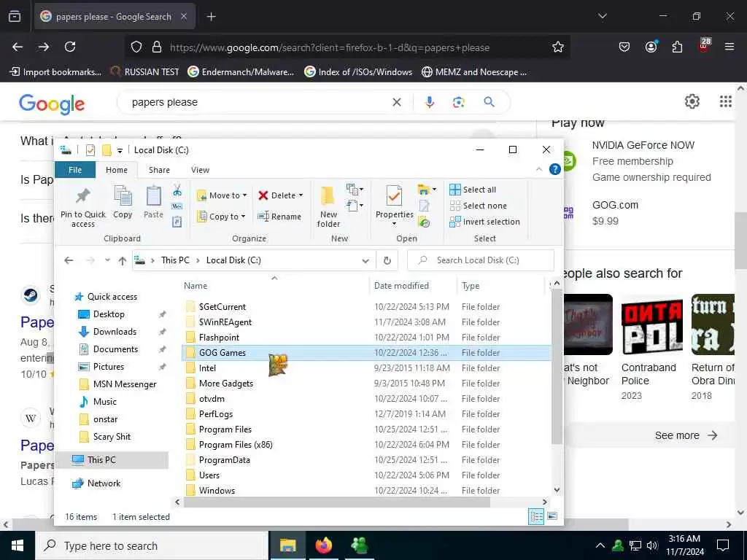Click Select none button
Viewport: 747px width, 560px height.
click(x=479, y=206)
